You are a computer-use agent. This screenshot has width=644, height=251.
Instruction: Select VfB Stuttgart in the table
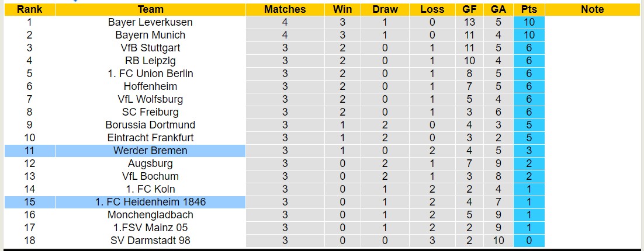[150, 48]
